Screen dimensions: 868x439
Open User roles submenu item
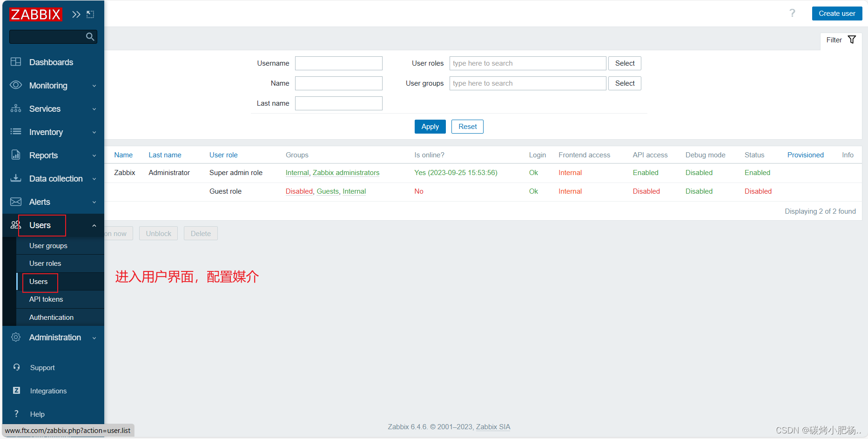[x=60, y=263]
